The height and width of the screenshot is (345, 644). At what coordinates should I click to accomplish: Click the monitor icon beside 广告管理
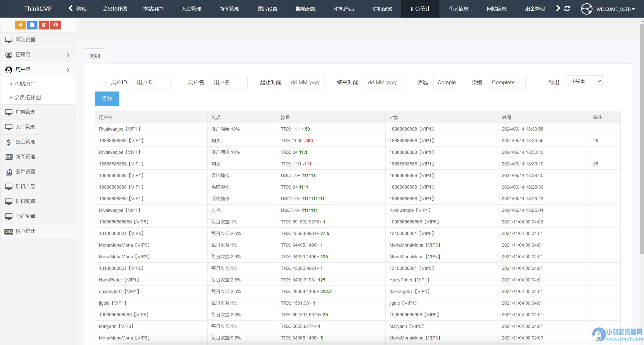pos(9,112)
